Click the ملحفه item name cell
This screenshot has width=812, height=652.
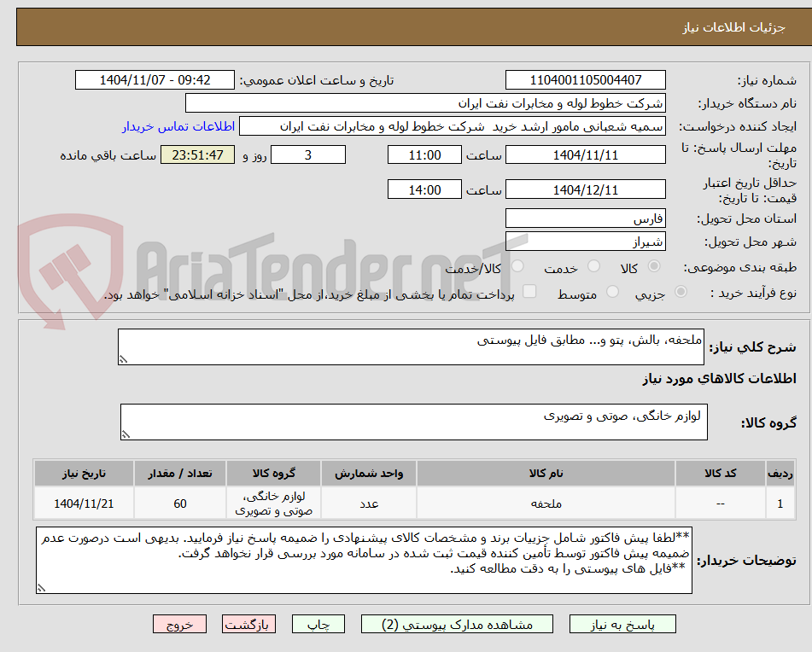[x=546, y=503]
